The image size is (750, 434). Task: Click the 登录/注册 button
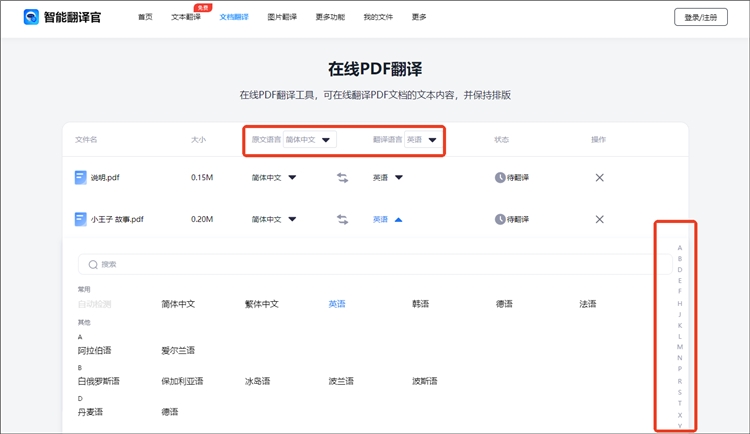click(701, 17)
